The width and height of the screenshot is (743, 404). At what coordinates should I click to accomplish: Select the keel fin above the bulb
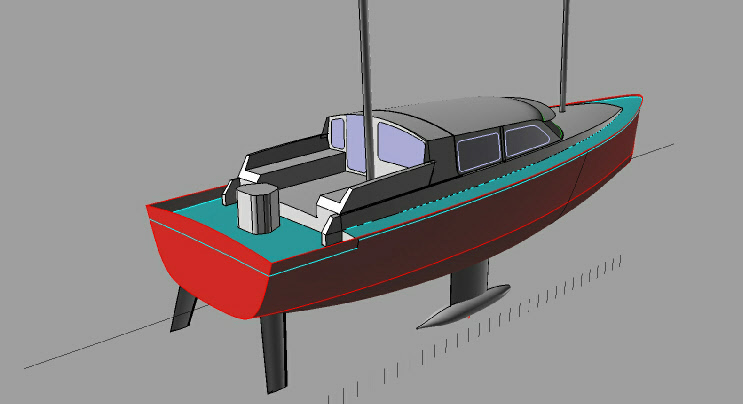click(469, 282)
